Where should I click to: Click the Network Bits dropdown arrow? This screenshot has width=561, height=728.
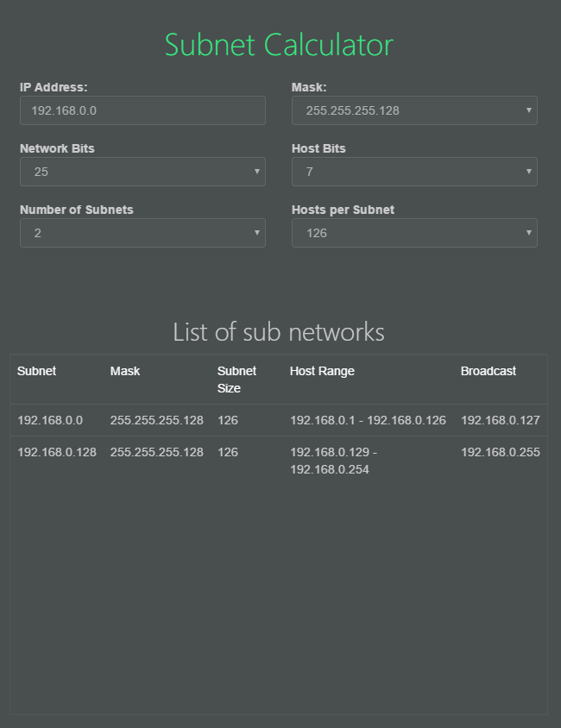click(x=256, y=172)
